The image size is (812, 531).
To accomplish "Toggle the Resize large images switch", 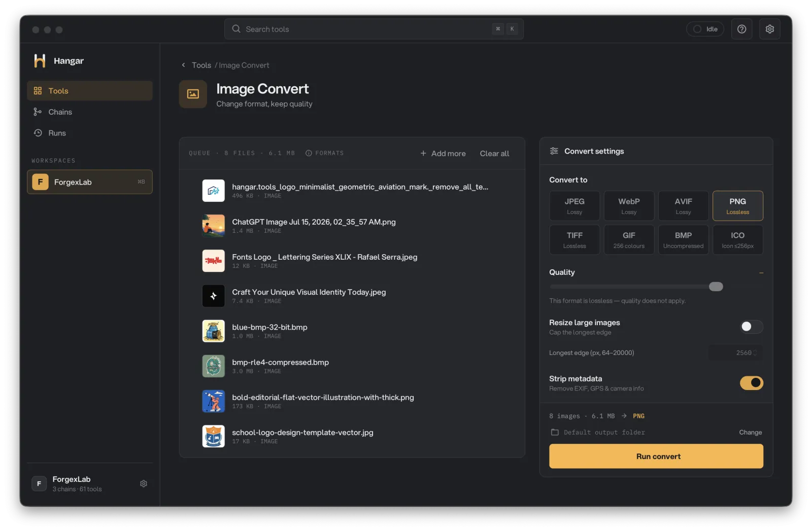I will pos(751,327).
